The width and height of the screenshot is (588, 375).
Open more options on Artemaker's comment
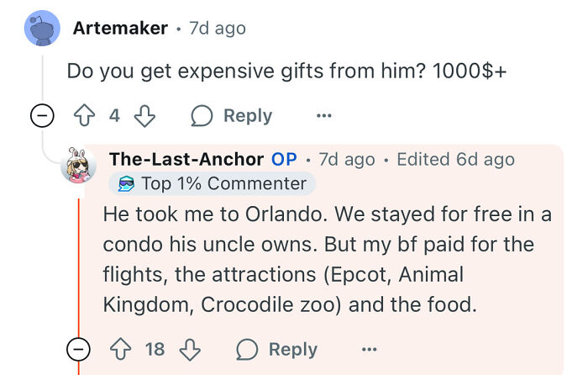[x=323, y=115]
